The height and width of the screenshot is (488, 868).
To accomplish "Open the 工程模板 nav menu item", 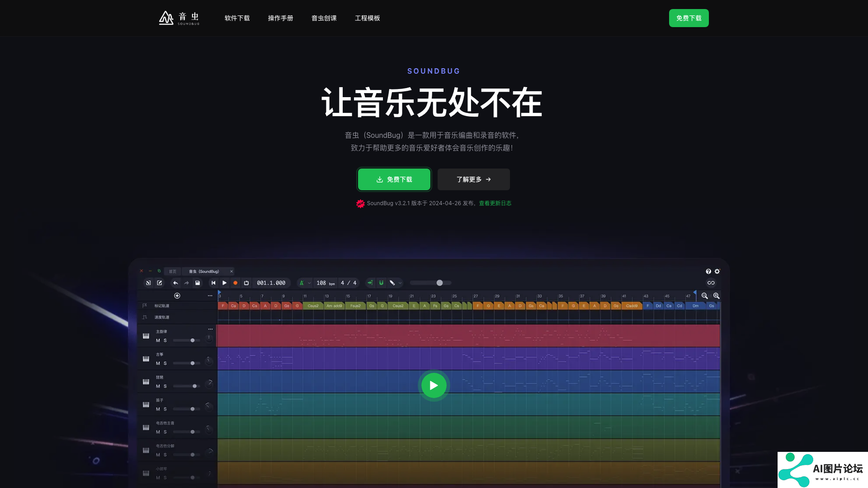I will [x=367, y=18].
